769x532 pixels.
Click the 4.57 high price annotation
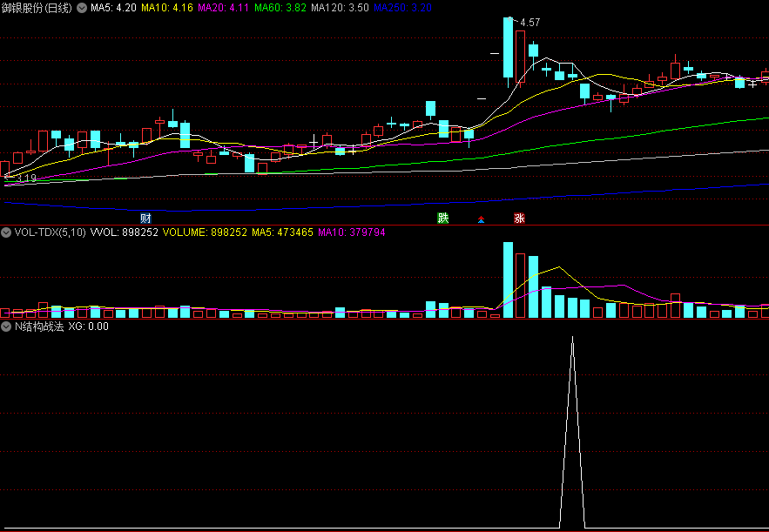click(x=530, y=23)
